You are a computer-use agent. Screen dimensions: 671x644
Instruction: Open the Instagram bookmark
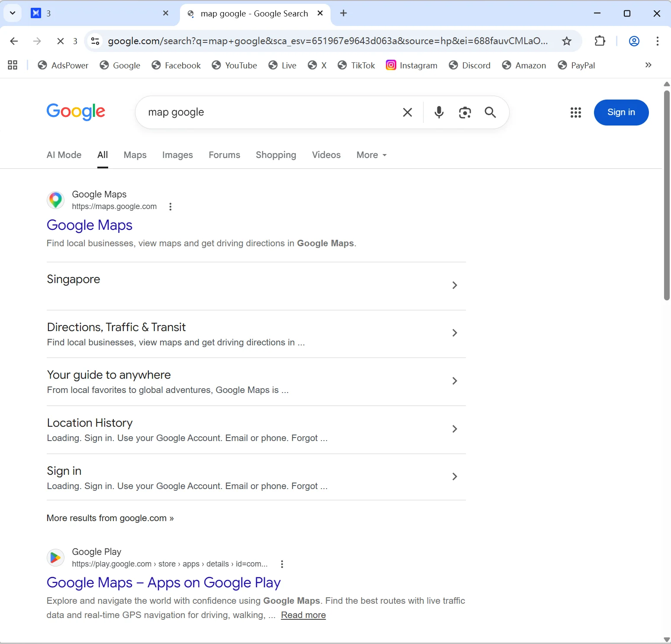click(x=411, y=65)
